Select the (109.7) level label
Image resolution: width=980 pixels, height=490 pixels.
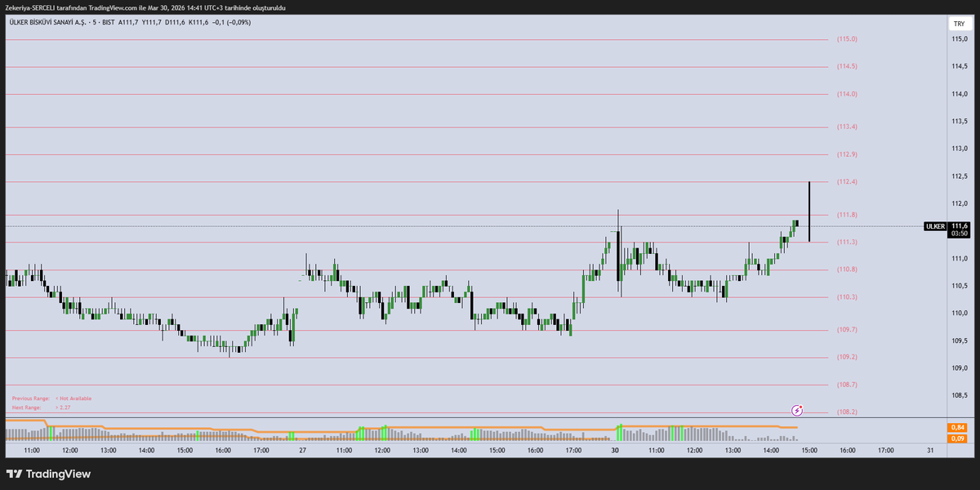[x=847, y=330]
